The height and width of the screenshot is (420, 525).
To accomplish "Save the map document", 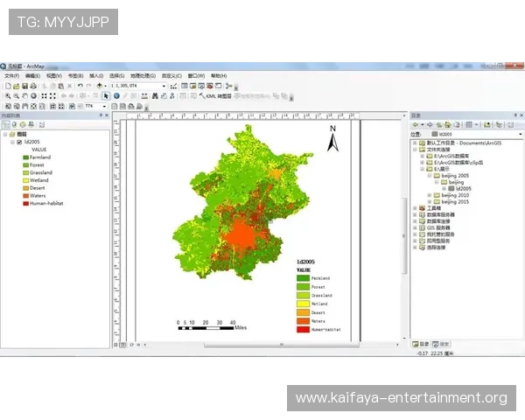I will 24,86.
